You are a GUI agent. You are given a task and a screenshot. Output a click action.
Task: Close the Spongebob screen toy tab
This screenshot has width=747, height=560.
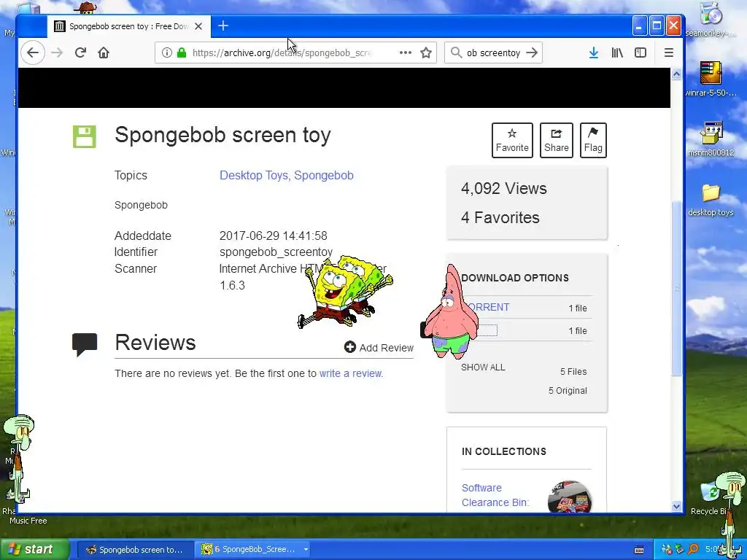(198, 26)
